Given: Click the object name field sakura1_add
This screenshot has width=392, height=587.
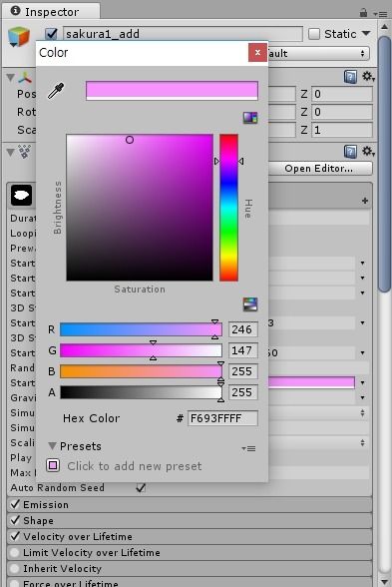Looking at the screenshot, I should point(183,34).
